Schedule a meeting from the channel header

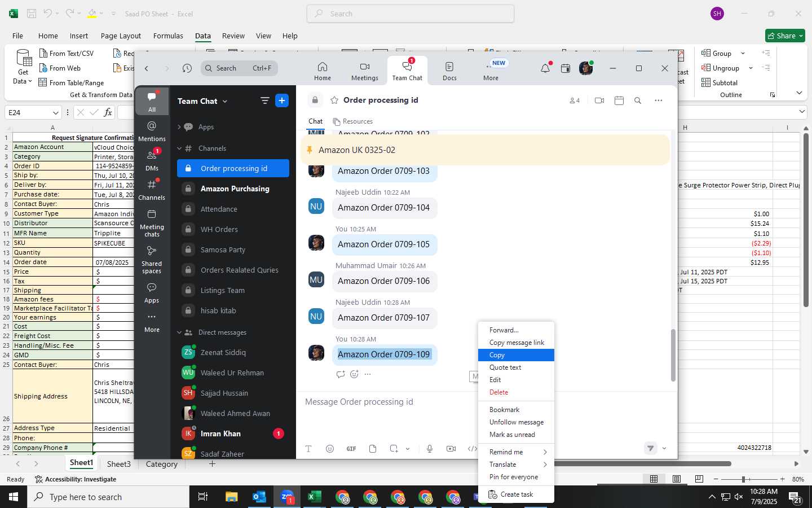[x=619, y=100]
